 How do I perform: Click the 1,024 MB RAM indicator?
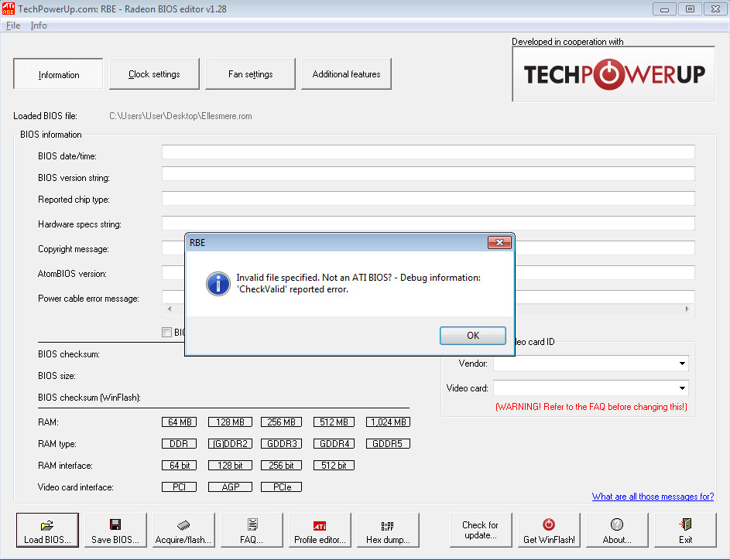[389, 422]
